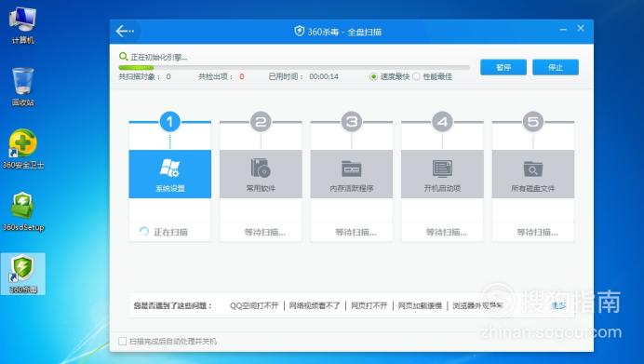Image resolution: width=644 pixels, height=364 pixels.
Task: Click step number 5 circle
Action: (533, 122)
